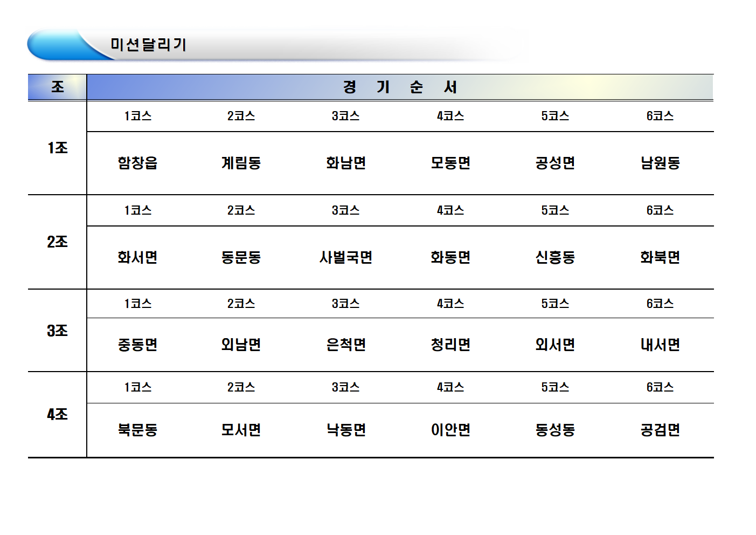Image resolution: width=756 pixels, height=535 pixels.
Task: Click the 사벌국면 cell
Action: [x=346, y=257]
